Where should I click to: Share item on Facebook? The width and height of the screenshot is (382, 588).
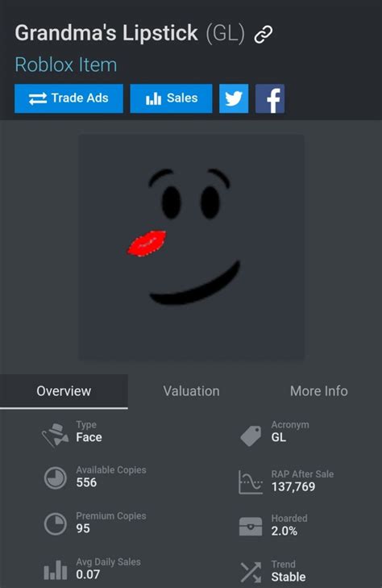tap(270, 98)
